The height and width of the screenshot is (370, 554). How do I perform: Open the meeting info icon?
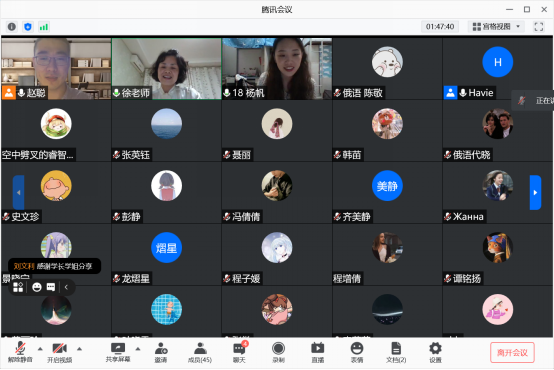pyautogui.click(x=12, y=27)
